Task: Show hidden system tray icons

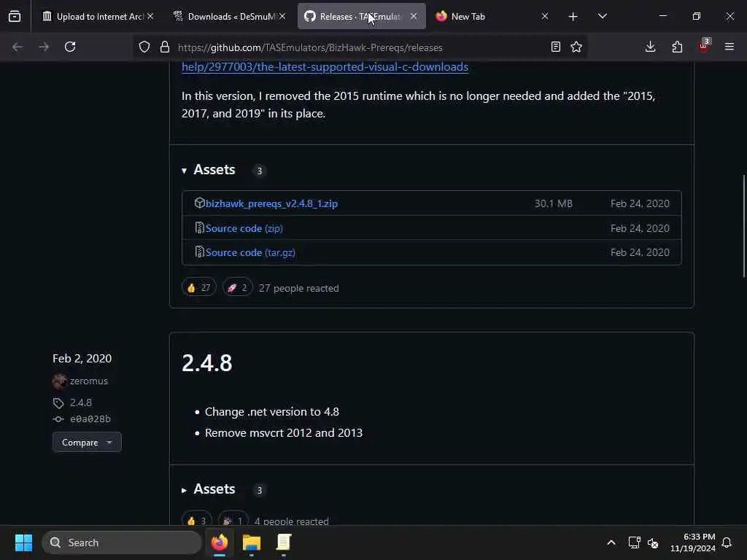Action: 611,542
